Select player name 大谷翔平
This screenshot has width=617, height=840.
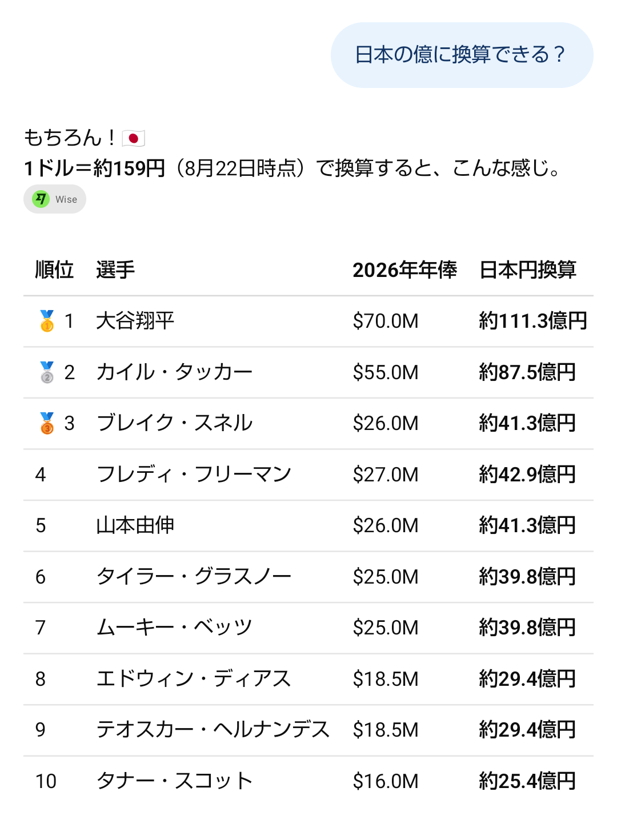[x=135, y=321]
